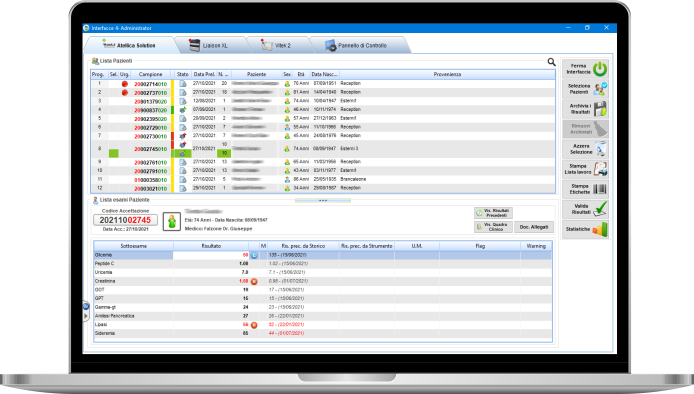
Task: Expand the side panel arrow at the left edge
Action: pyautogui.click(x=86, y=316)
